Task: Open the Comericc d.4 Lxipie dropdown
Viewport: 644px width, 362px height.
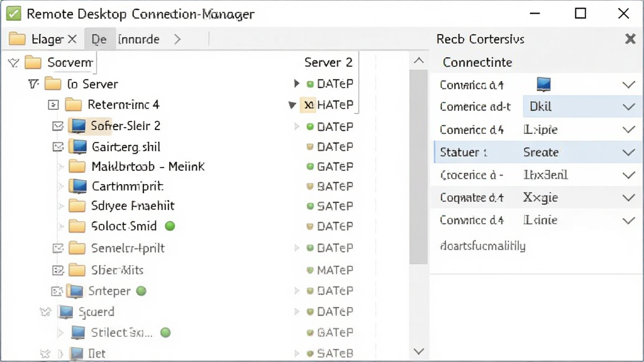Action: 628,129
